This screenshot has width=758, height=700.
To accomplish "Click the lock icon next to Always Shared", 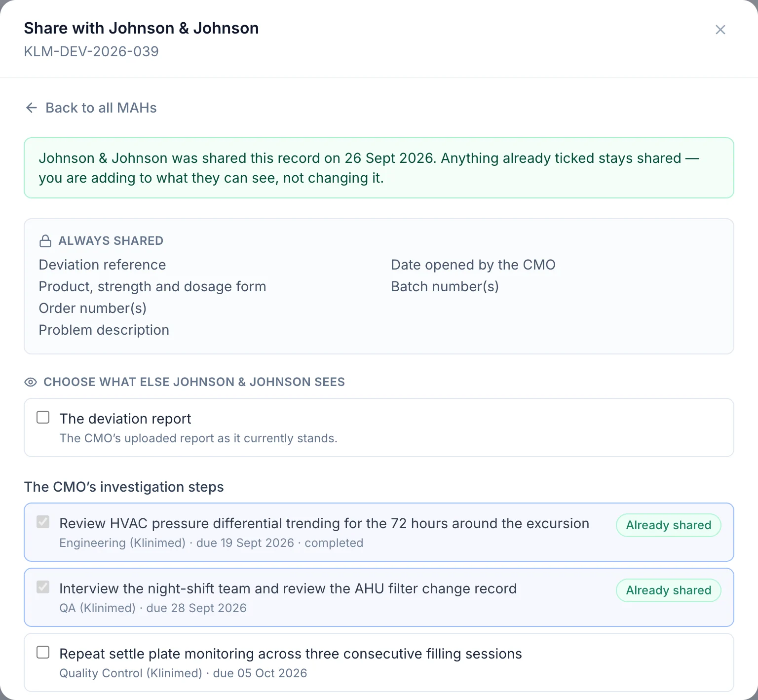I will click(45, 241).
